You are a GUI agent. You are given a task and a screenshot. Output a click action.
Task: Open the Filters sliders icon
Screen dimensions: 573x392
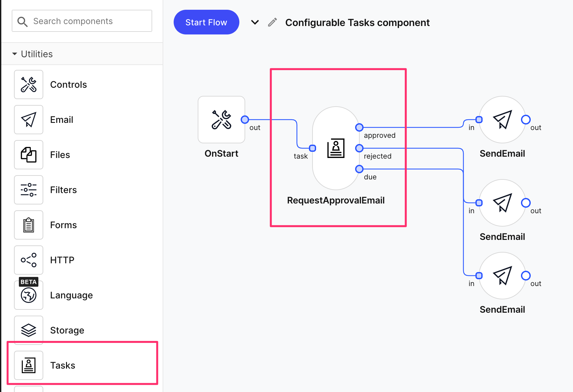click(29, 190)
